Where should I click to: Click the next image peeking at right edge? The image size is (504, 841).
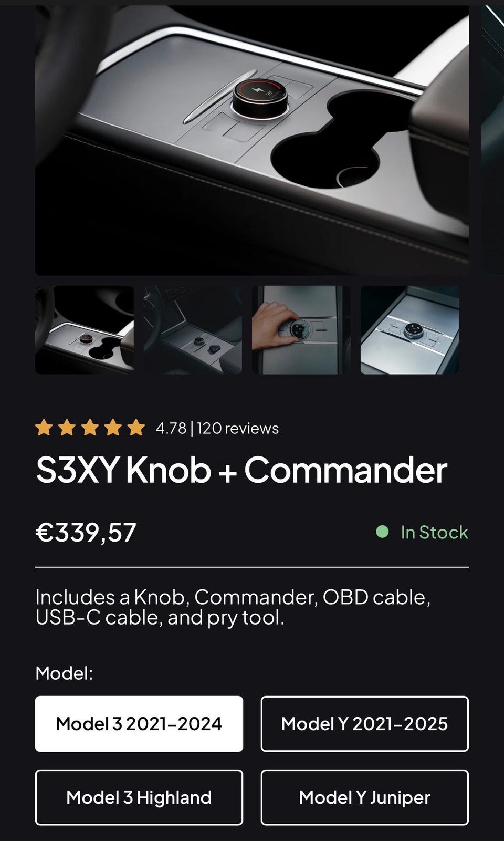pyautogui.click(x=493, y=140)
